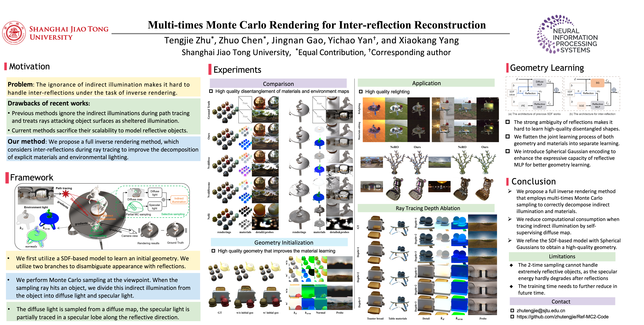Click the NeurIPS conference logo
Screen dimensions: 644x325
point(567,34)
